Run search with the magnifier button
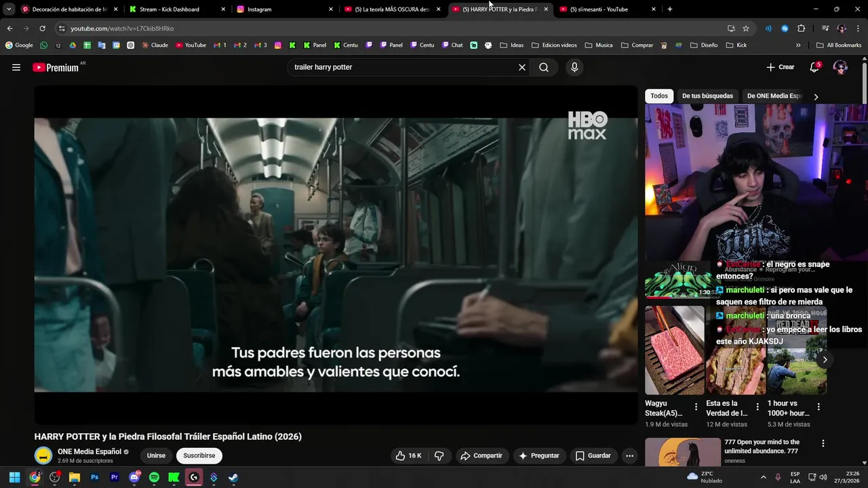 tap(544, 67)
